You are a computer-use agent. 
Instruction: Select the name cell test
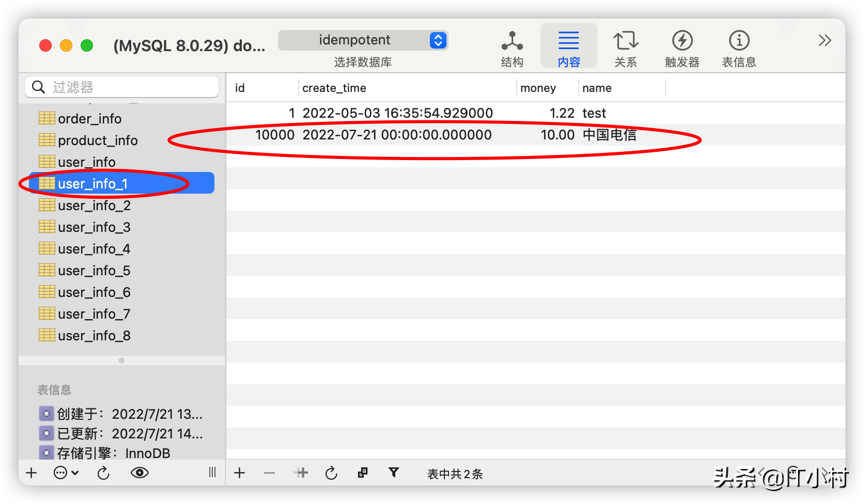point(594,113)
